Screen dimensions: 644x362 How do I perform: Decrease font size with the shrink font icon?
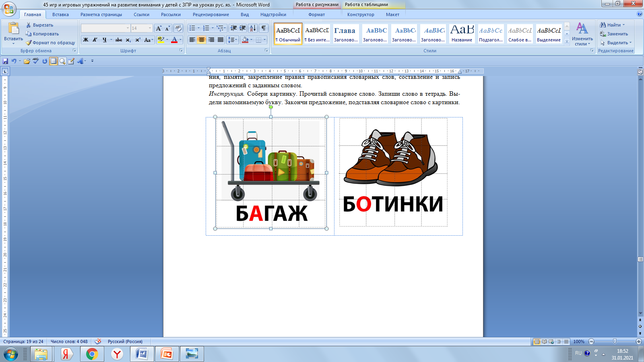[x=167, y=28]
